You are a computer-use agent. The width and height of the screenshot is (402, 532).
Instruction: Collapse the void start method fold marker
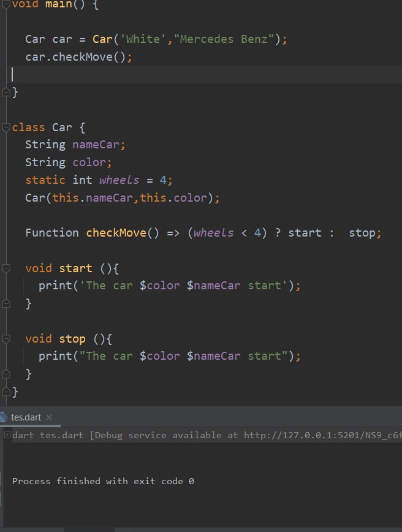(6, 268)
